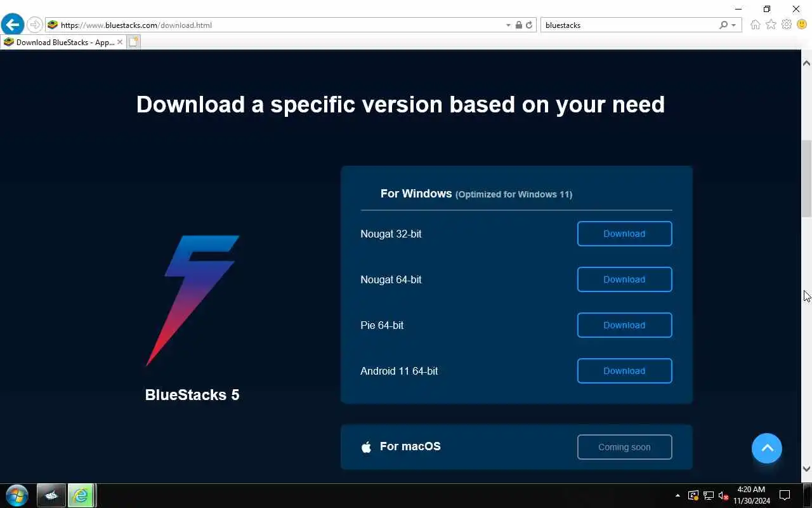Click the Nougat 32-bit label

(391, 234)
